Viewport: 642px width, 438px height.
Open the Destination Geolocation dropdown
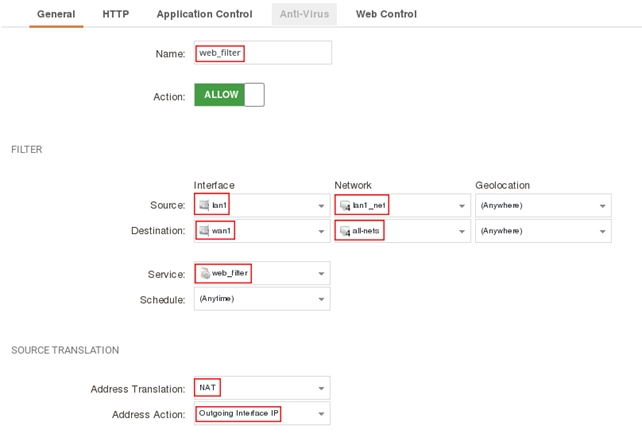pyautogui.click(x=603, y=232)
